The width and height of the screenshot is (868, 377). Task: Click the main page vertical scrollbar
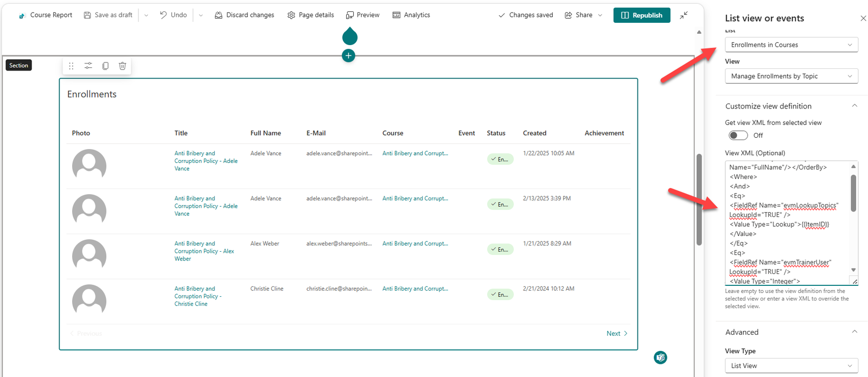tap(699, 199)
